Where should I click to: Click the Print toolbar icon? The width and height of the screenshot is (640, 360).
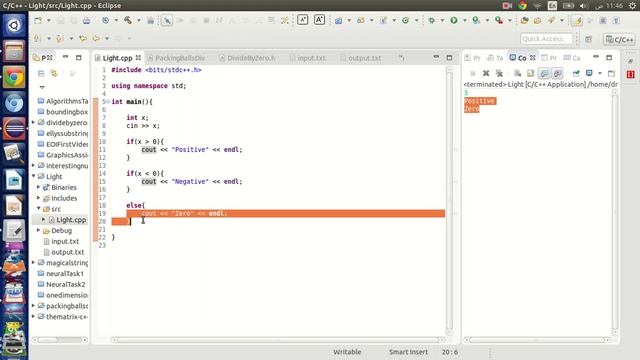tap(86, 20)
